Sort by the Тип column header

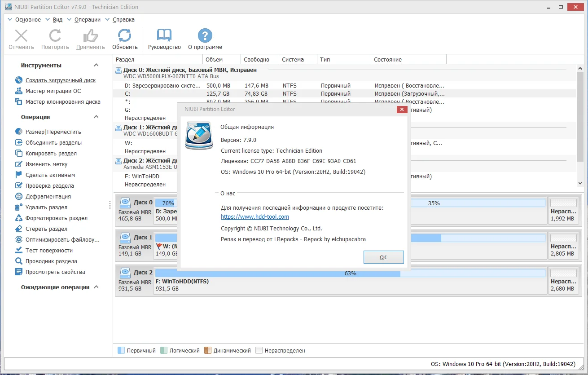point(344,60)
